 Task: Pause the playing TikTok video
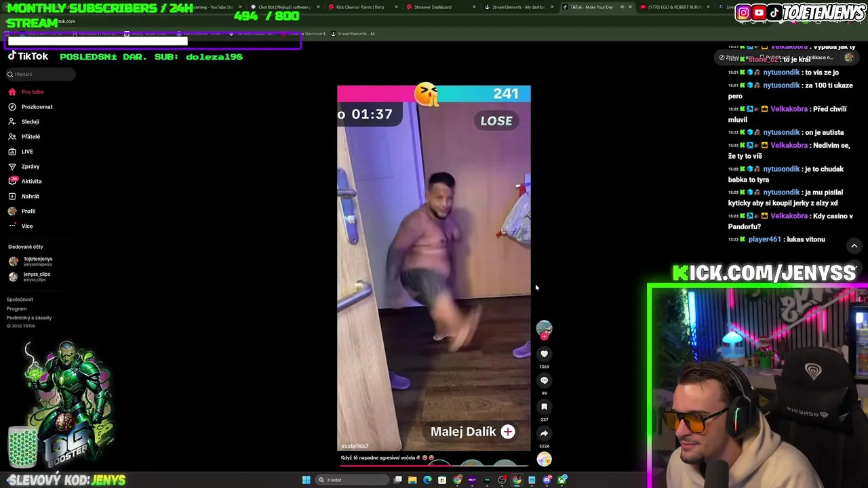click(x=434, y=268)
